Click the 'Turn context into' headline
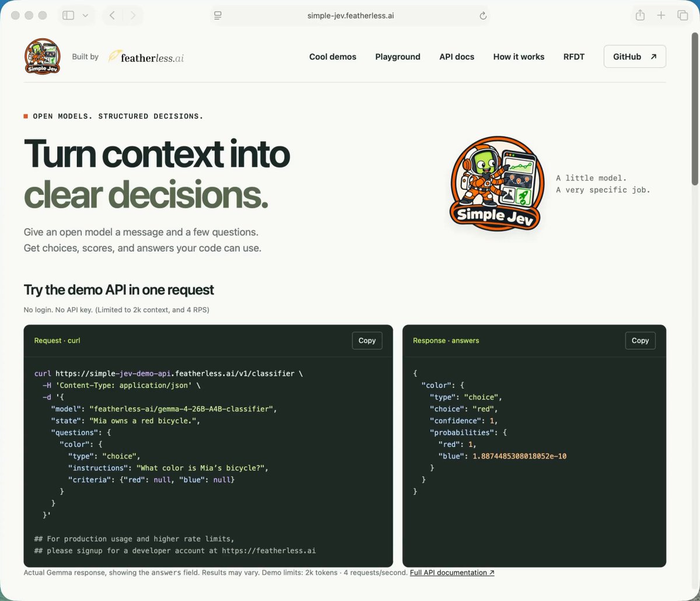Screen dimensions: 700x601 pos(156,153)
